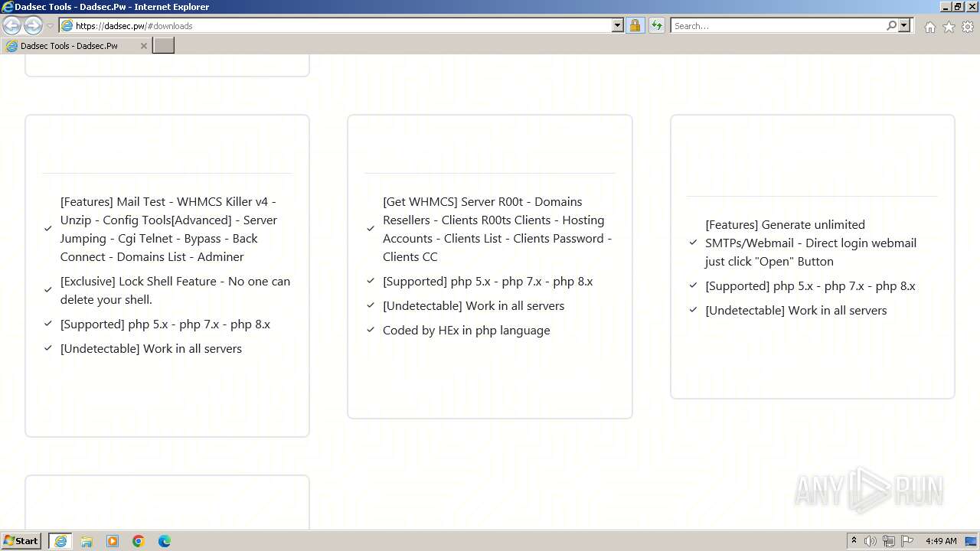Open the Windows Start button
Screen dimensions: 980x551
click(21, 540)
